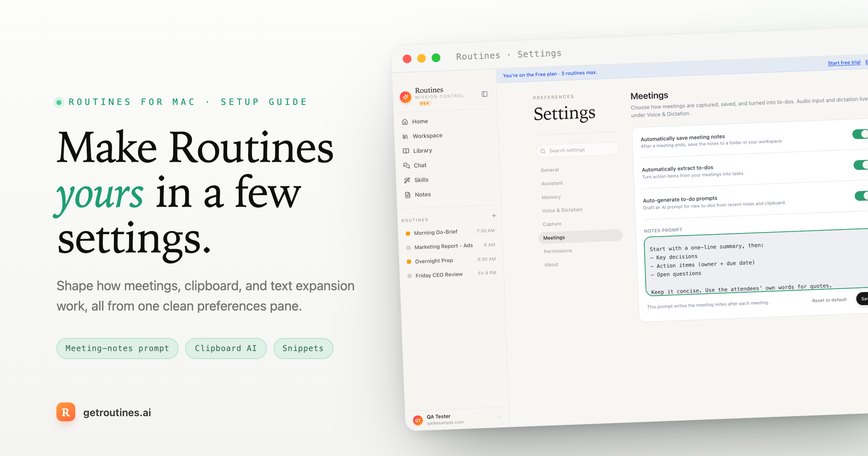
Task: Open Marketing Report - Ads routine
Action: tap(443, 246)
